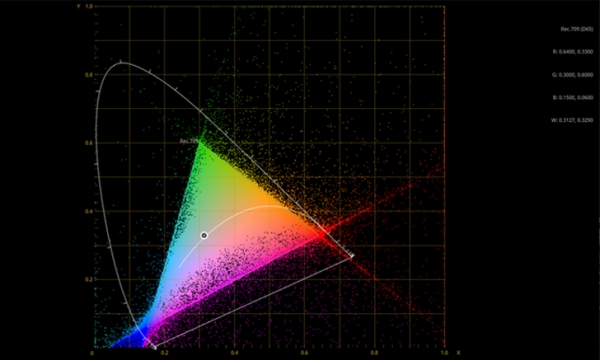This screenshot has height=360, width=600.
Task: Click the Y axis letter label
Action: click(78, 7)
